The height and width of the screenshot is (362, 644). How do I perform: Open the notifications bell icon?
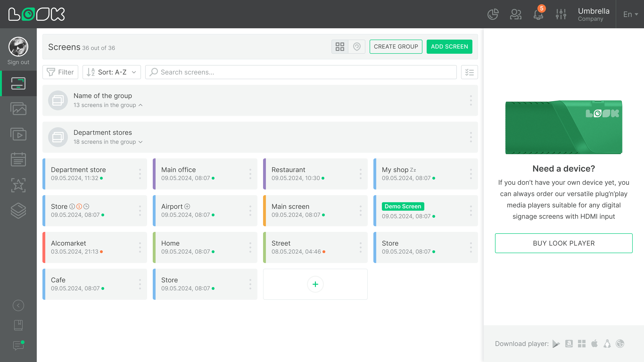click(x=538, y=14)
